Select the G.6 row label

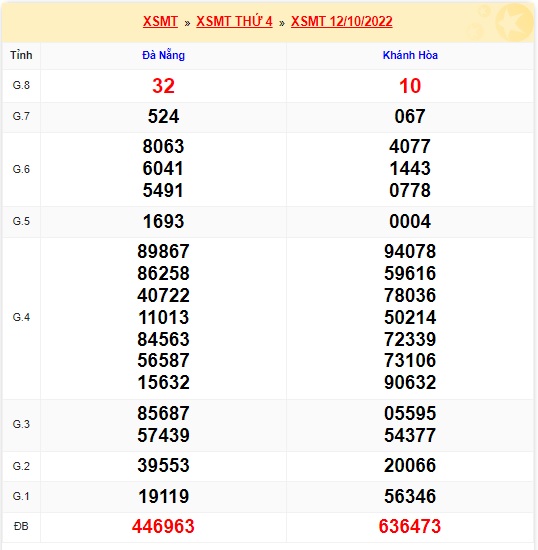(x=21, y=169)
